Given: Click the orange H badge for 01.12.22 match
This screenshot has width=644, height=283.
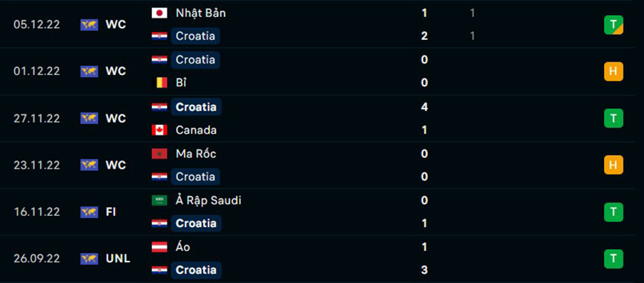Looking at the screenshot, I should click(x=614, y=71).
